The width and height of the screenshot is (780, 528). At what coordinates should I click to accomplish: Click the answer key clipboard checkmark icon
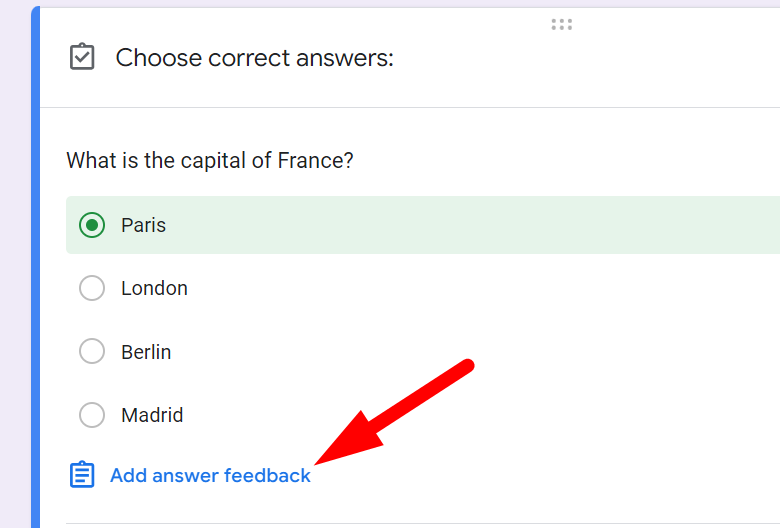point(82,58)
